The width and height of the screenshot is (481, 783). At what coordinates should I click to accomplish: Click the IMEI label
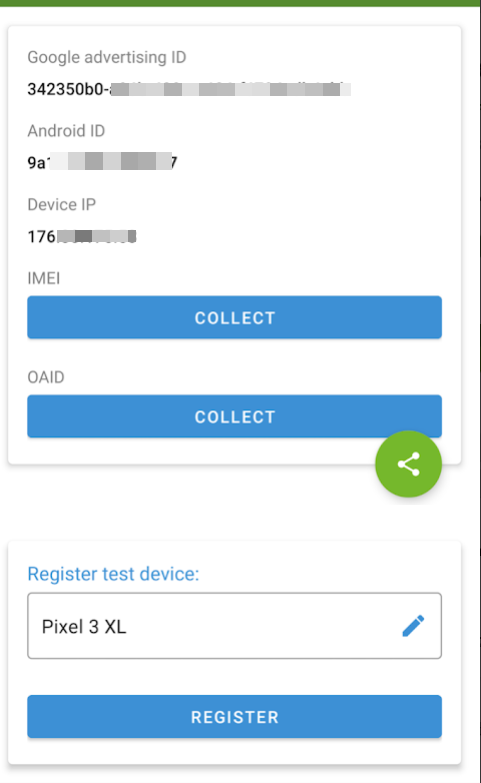coord(43,278)
